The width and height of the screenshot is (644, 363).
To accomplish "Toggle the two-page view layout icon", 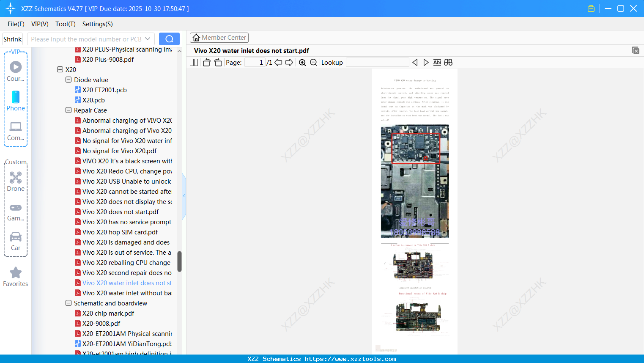I will pyautogui.click(x=194, y=63).
